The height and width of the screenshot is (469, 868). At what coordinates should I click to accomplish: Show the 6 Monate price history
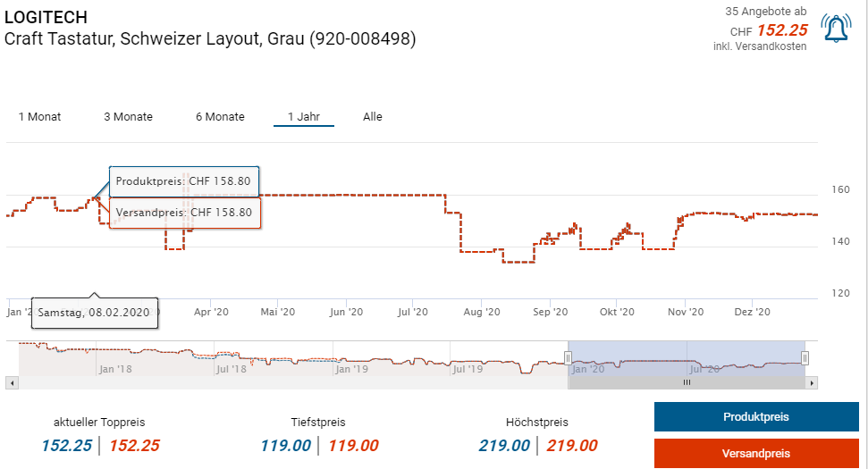(220, 117)
